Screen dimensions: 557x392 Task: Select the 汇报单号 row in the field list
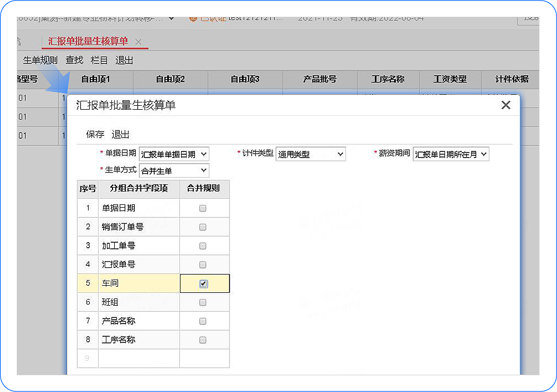click(x=153, y=264)
